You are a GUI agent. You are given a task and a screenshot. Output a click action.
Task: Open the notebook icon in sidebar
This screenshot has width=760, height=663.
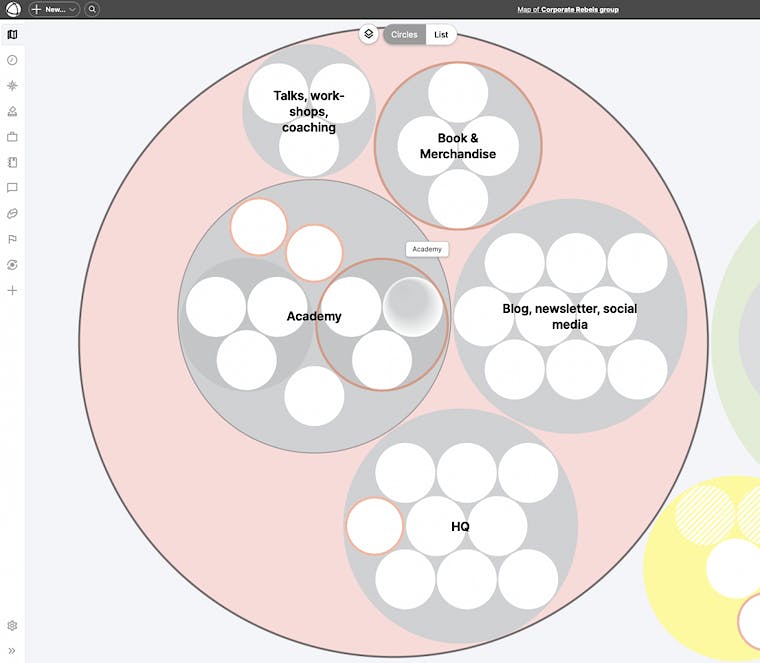[12, 162]
